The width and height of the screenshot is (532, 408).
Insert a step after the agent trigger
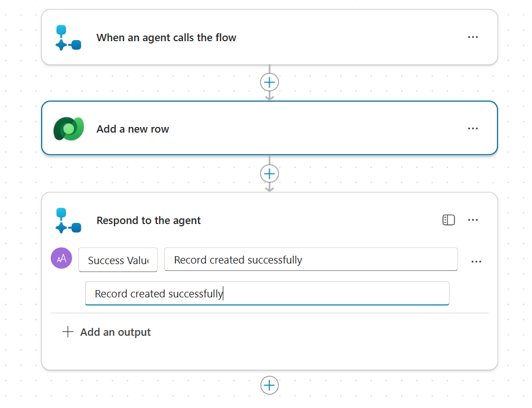270,82
